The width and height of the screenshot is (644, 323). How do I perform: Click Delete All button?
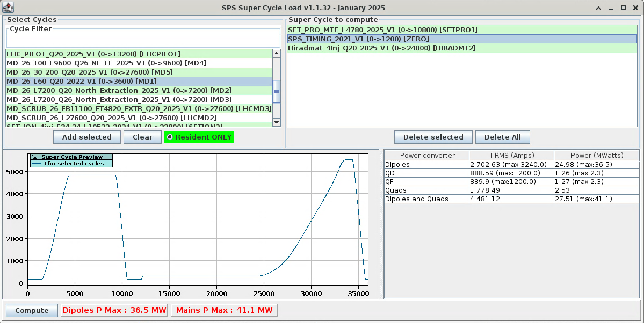pos(502,137)
